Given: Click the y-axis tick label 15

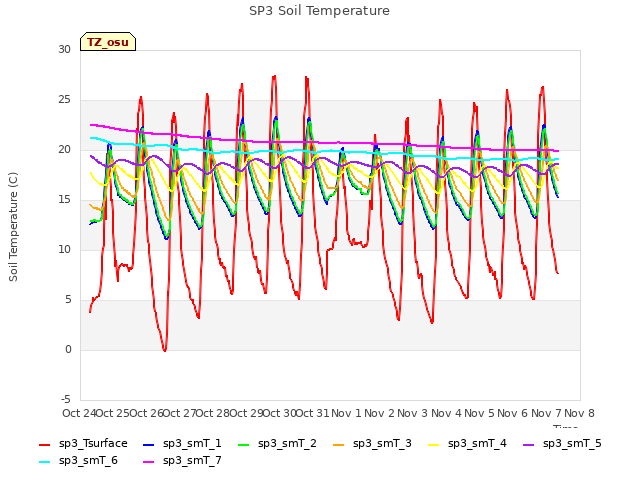Looking at the screenshot, I should pos(64,200).
